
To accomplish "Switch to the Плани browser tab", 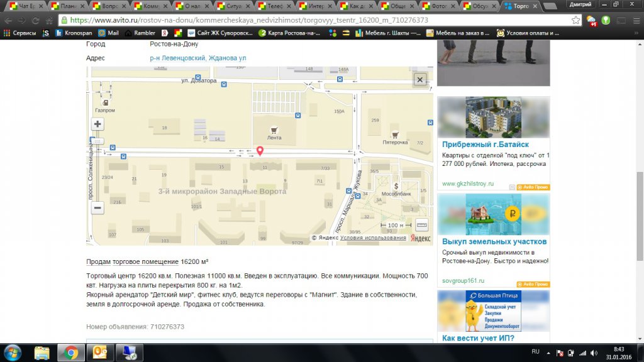I will click(x=67, y=6).
